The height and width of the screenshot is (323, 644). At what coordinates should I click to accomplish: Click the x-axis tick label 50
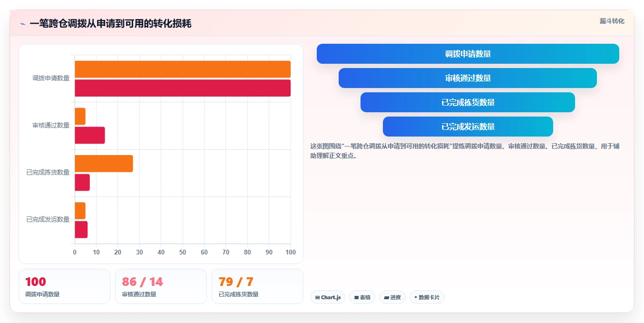click(183, 252)
